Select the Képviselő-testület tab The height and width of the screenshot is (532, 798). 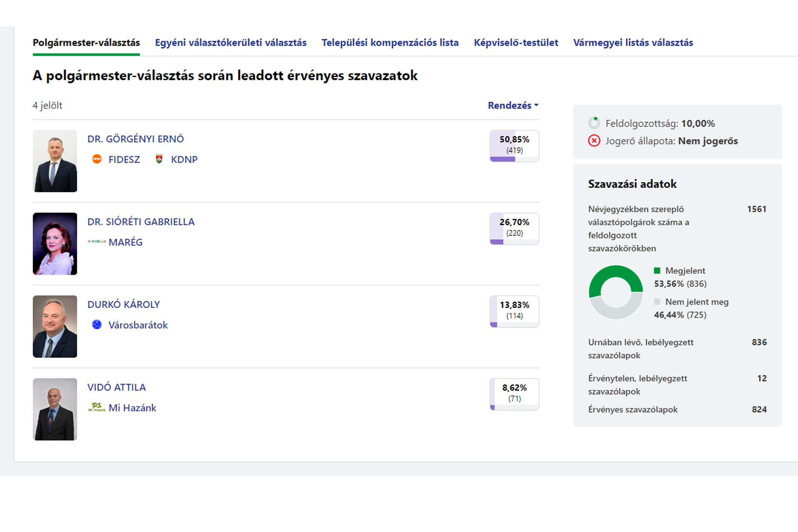click(516, 43)
